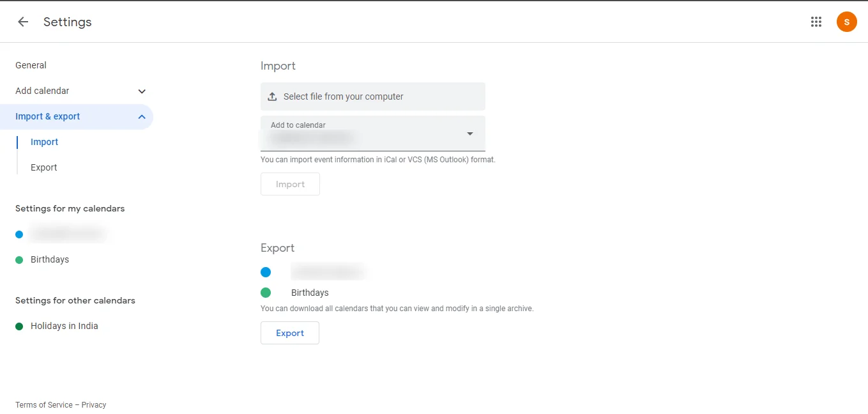Screen dimensions: 868x414
Task: Click the blurred calendar name in Export list
Action: click(328, 272)
